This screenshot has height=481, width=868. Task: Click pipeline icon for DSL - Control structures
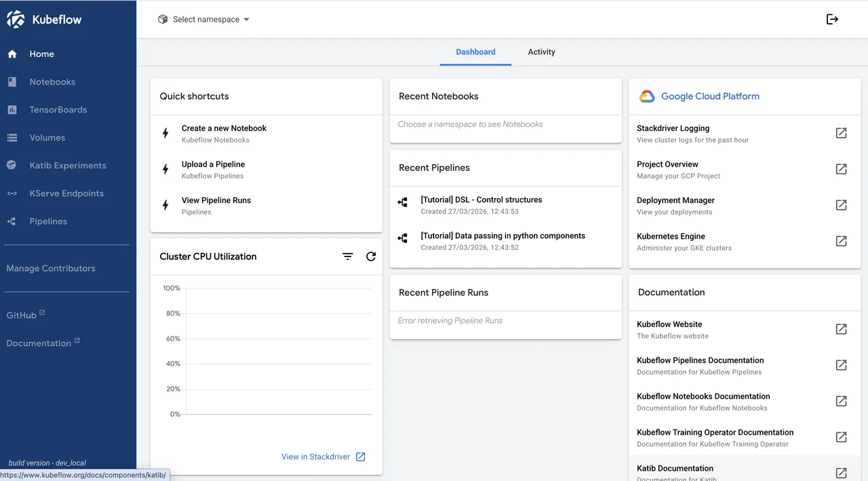point(403,202)
